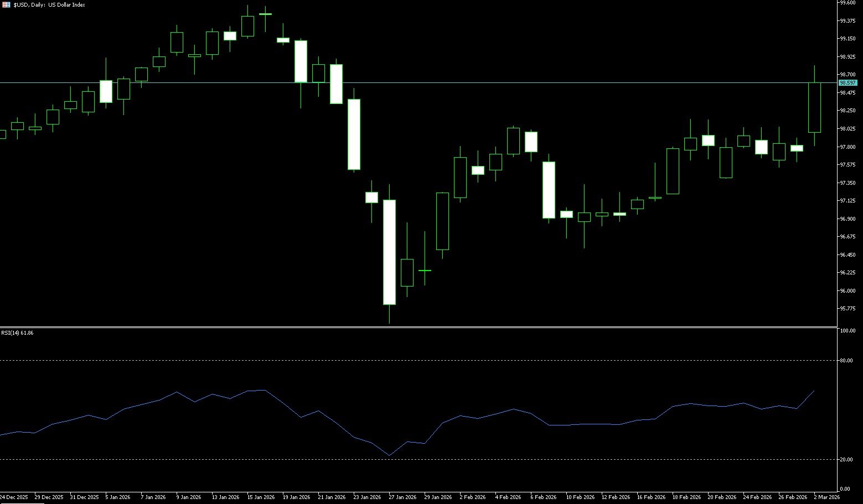
Task: Click the 97.125 price axis value
Action: [848, 201]
